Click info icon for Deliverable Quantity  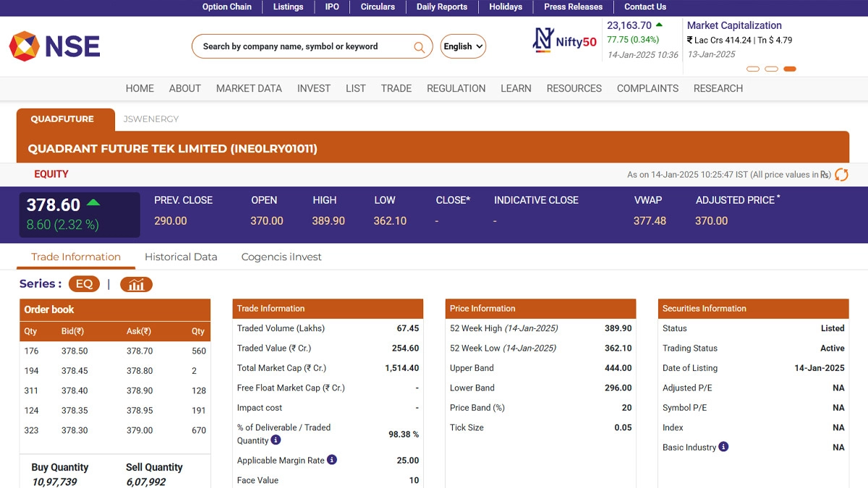pos(276,440)
